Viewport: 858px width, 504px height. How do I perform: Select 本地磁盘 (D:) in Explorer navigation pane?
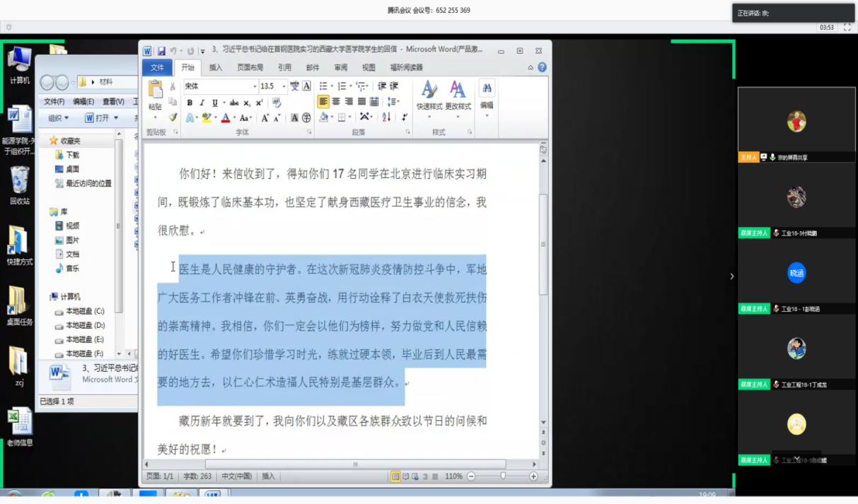pos(85,325)
